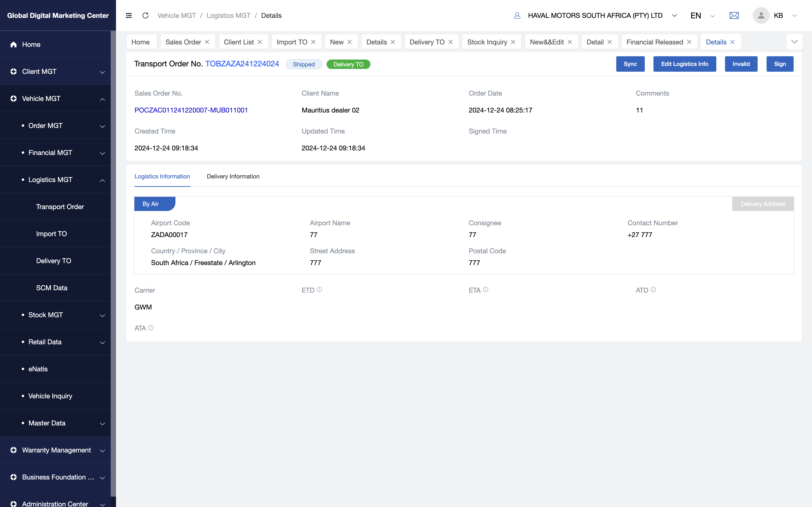Click the KB user avatar icon
812x507 pixels.
click(x=761, y=15)
